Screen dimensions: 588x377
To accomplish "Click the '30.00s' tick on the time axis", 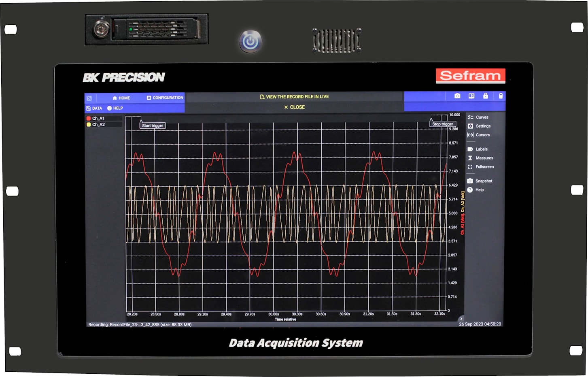I will pyautogui.click(x=274, y=314).
